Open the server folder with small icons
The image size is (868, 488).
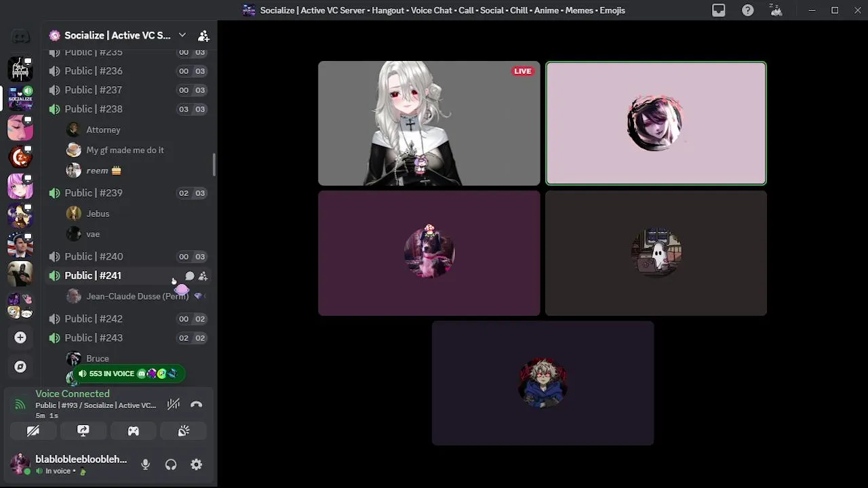click(x=20, y=306)
